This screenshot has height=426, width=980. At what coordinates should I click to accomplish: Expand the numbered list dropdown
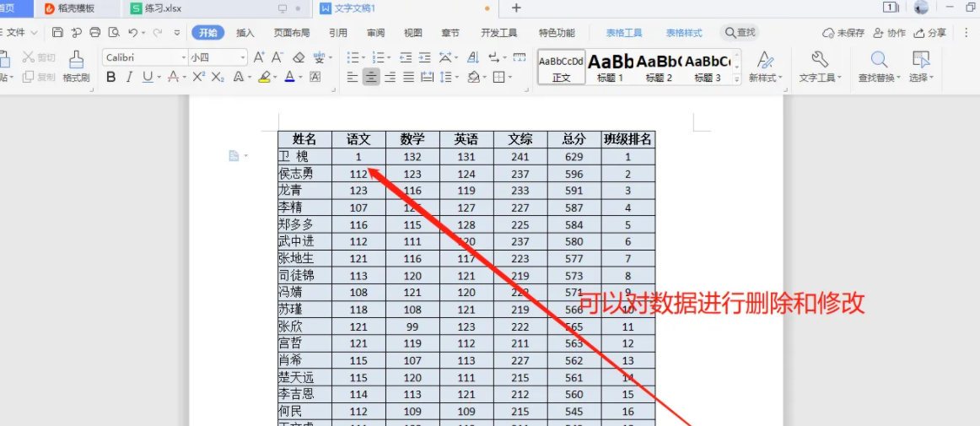[x=389, y=58]
